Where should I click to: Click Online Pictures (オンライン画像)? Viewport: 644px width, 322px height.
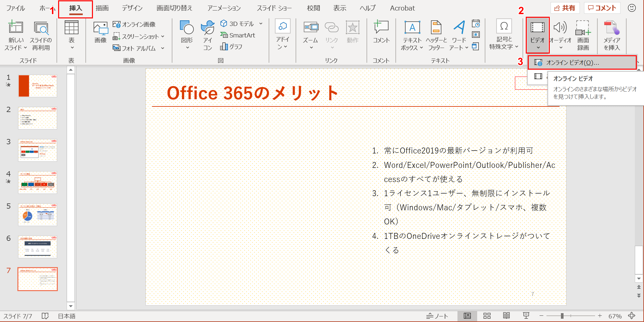click(134, 24)
